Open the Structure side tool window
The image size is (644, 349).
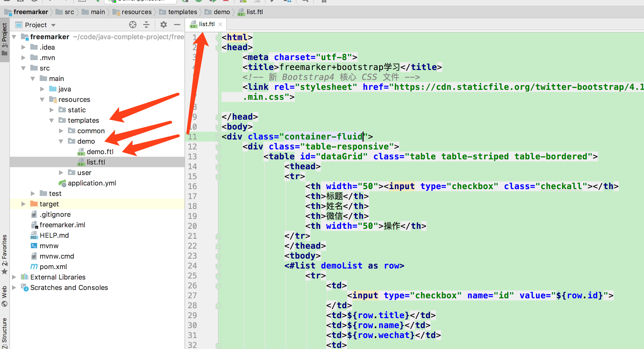click(4, 333)
